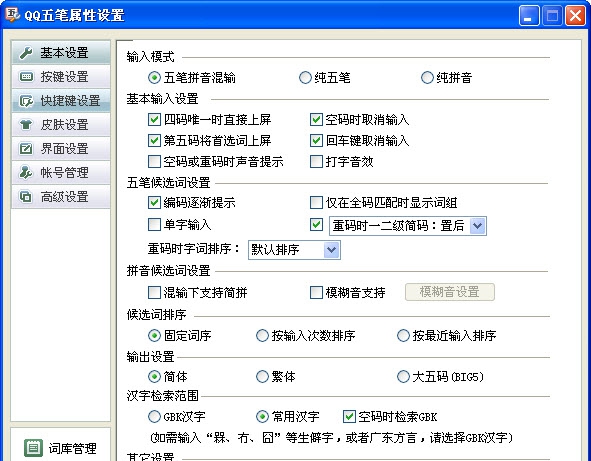Click the shortcut icon beside 快捷键设置

coord(26,101)
